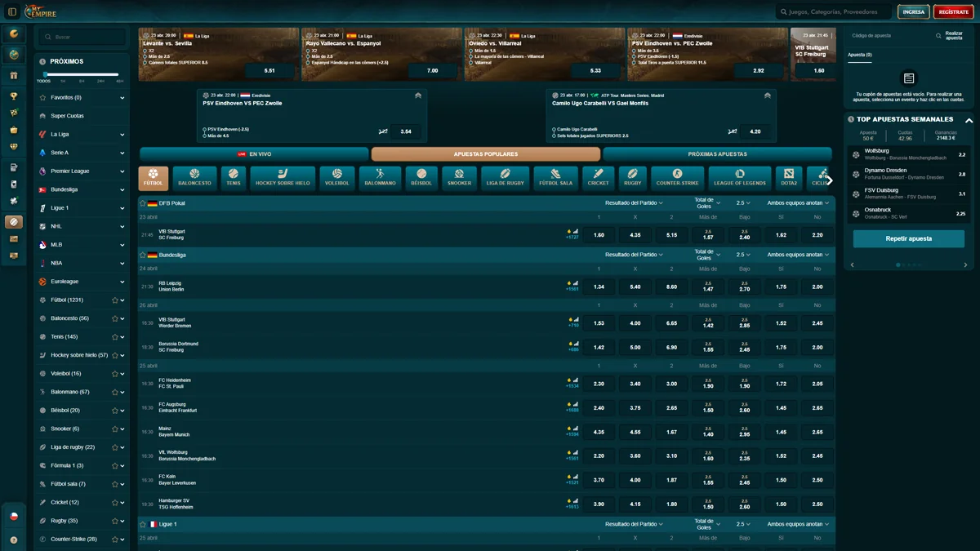
Task: Select the Tenis sport tile
Action: click(234, 178)
